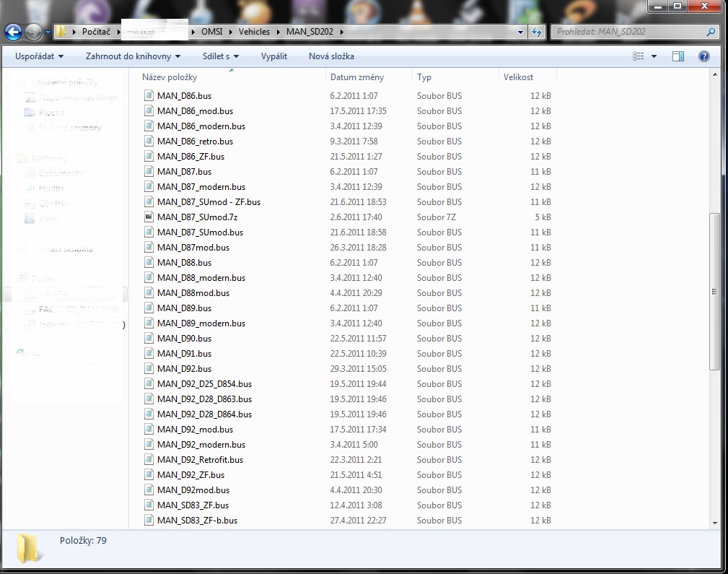Open the Sdílet s dropdown
This screenshot has width=728, height=574.
tap(221, 56)
